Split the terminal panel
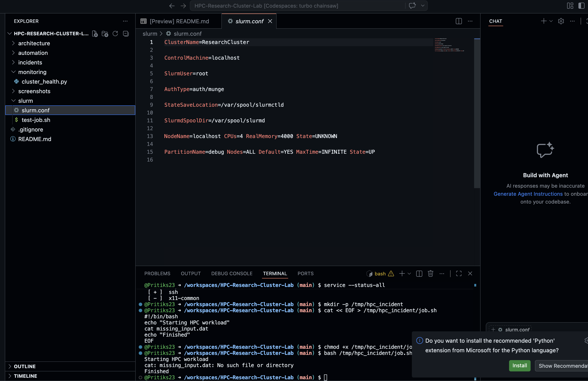The height and width of the screenshot is (381, 588). (419, 273)
